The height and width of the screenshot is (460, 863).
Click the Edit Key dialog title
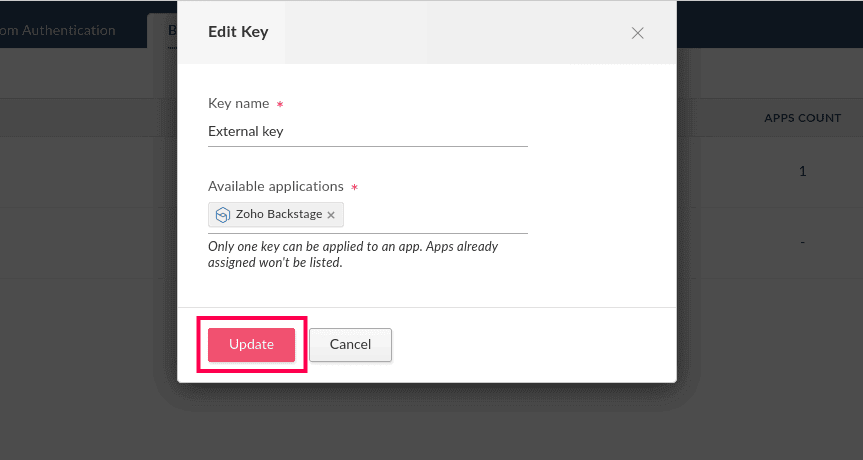click(238, 32)
